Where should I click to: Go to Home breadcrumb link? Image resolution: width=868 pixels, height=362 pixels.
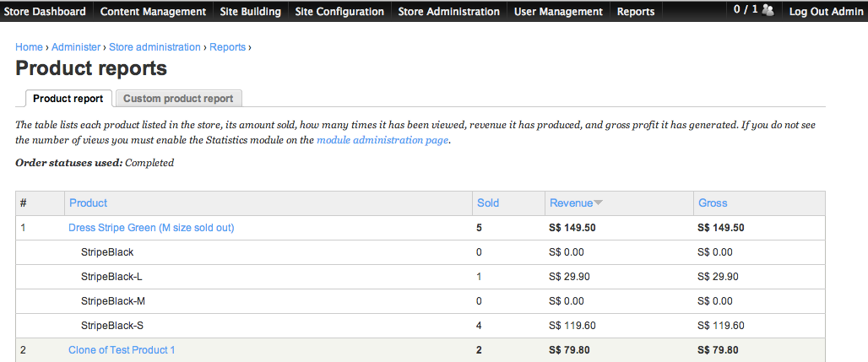(x=29, y=47)
